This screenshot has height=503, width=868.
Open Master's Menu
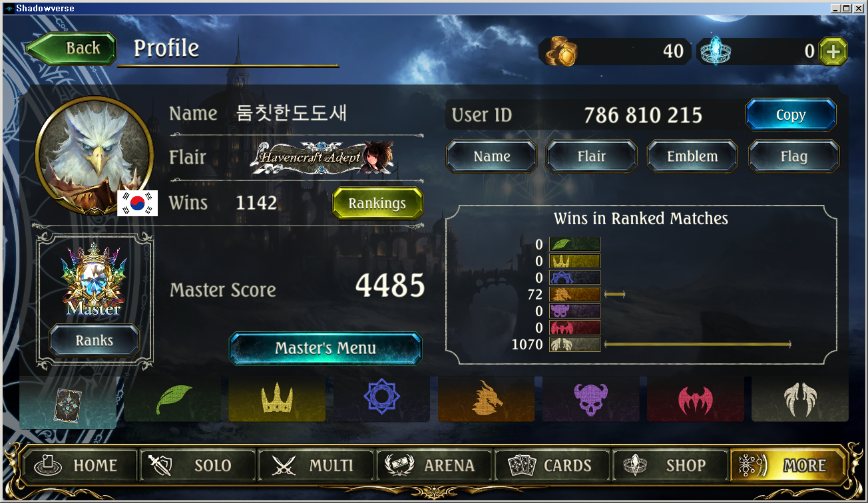[x=325, y=349]
